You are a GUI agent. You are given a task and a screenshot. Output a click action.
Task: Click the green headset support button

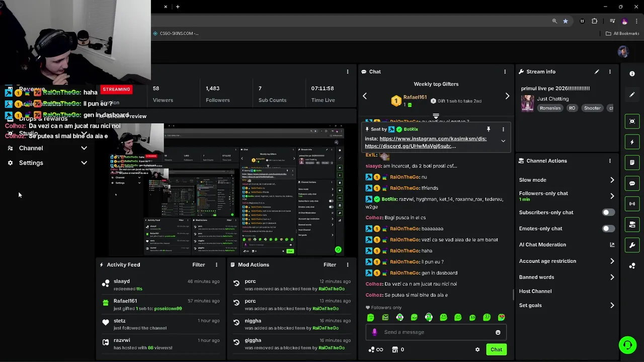pos(627,345)
